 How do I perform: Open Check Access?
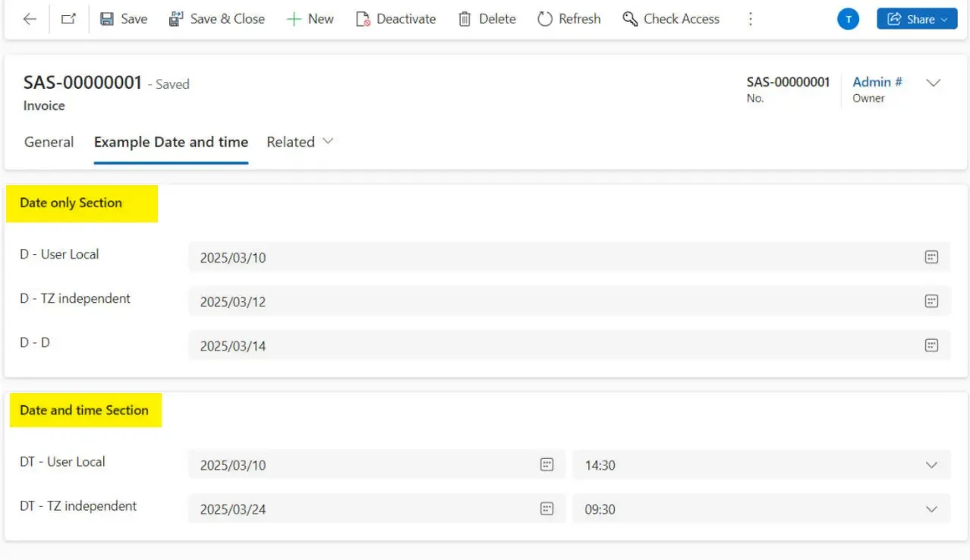pyautogui.click(x=671, y=19)
